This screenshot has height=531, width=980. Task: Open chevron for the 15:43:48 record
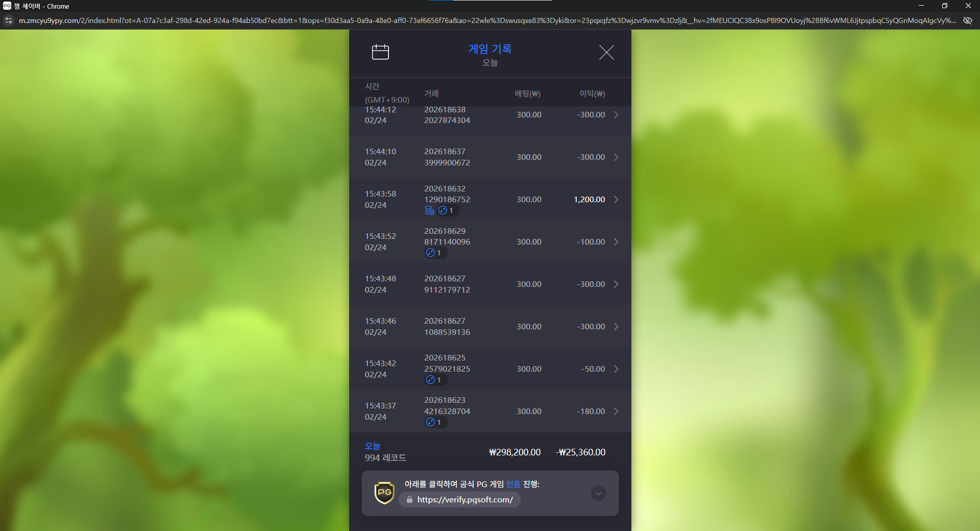pos(616,284)
